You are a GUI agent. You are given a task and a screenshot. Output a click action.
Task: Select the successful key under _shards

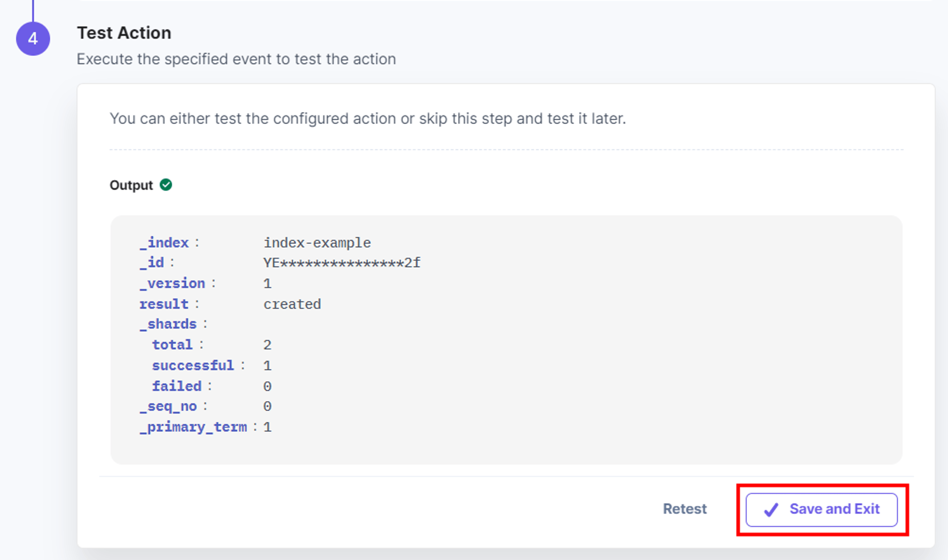193,365
